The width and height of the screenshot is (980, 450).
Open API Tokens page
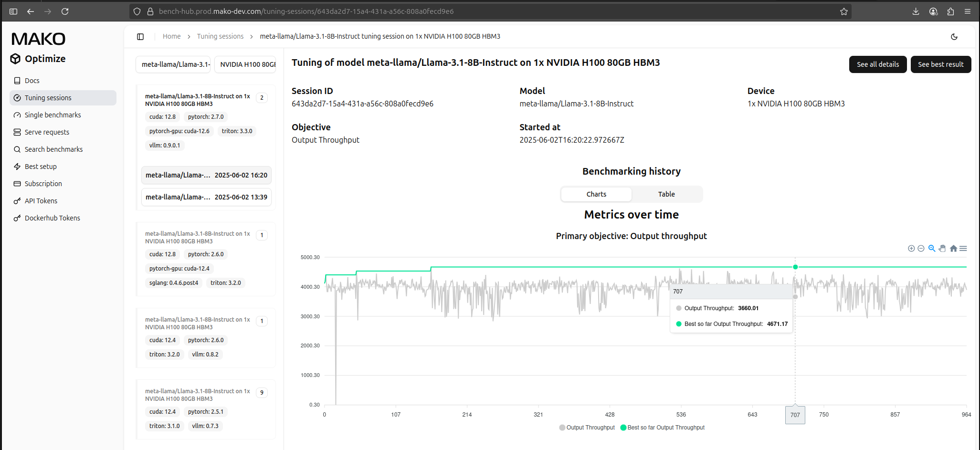[x=63, y=201]
